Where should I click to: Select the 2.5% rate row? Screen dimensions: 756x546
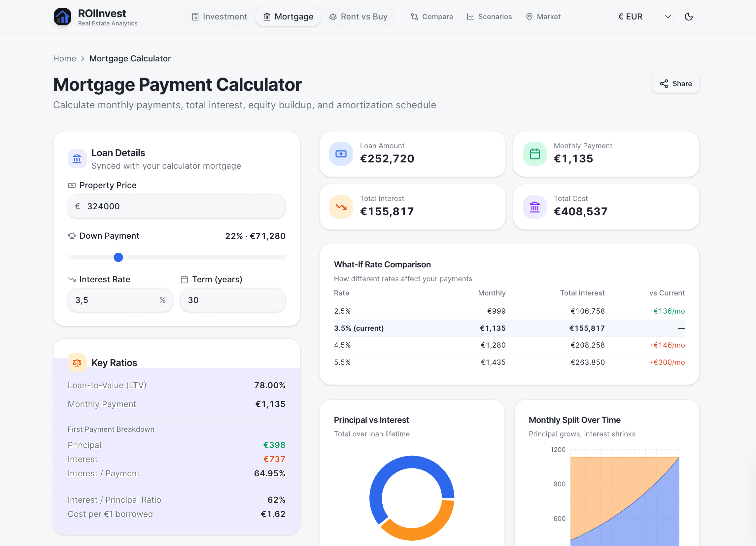click(509, 311)
